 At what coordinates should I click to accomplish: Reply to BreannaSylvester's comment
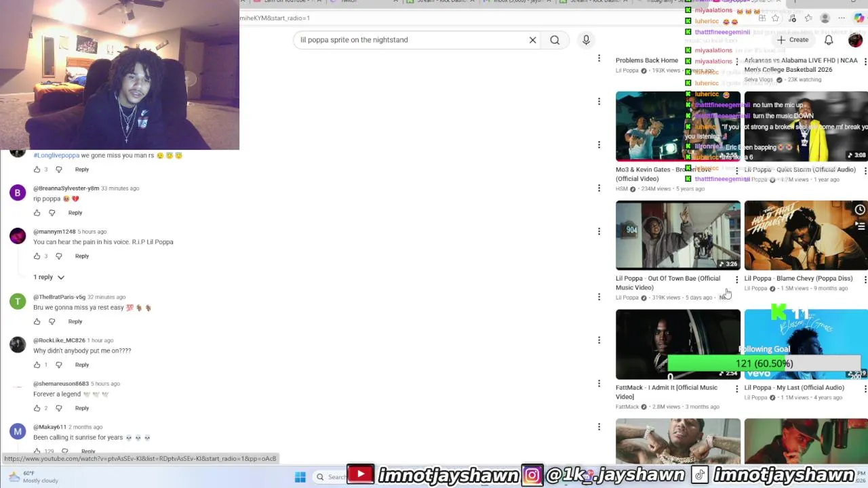click(x=75, y=213)
